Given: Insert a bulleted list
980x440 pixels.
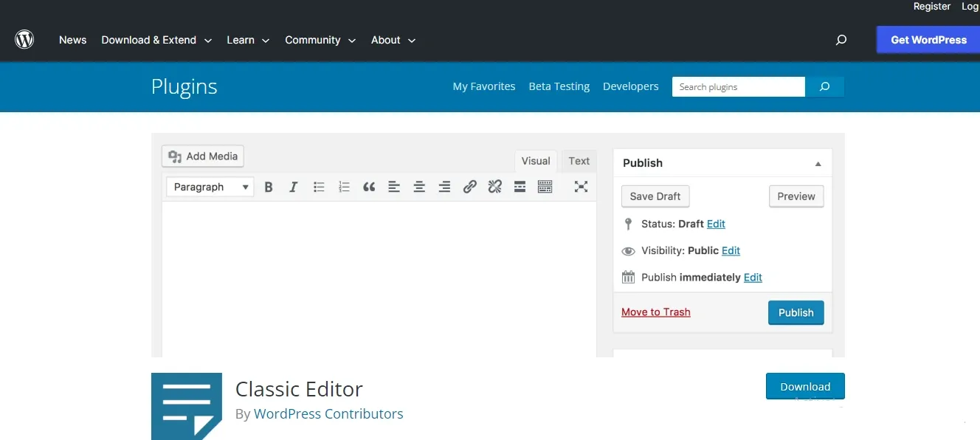Looking at the screenshot, I should pyautogui.click(x=319, y=187).
